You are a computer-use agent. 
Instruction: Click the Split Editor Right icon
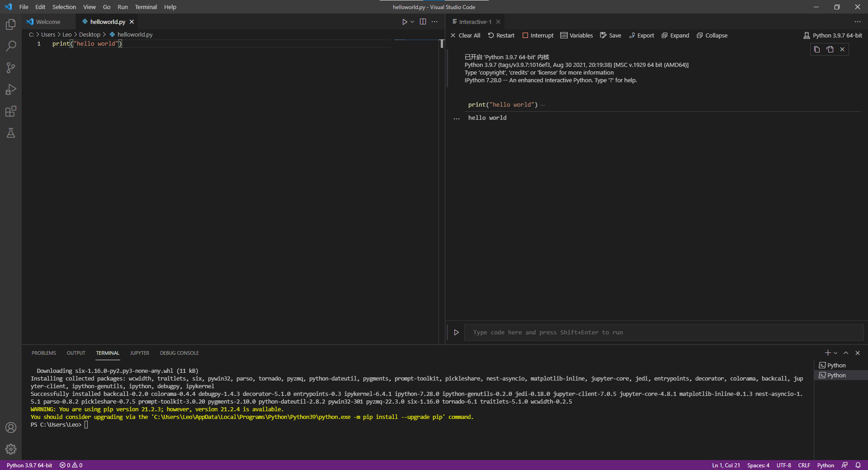click(x=423, y=22)
